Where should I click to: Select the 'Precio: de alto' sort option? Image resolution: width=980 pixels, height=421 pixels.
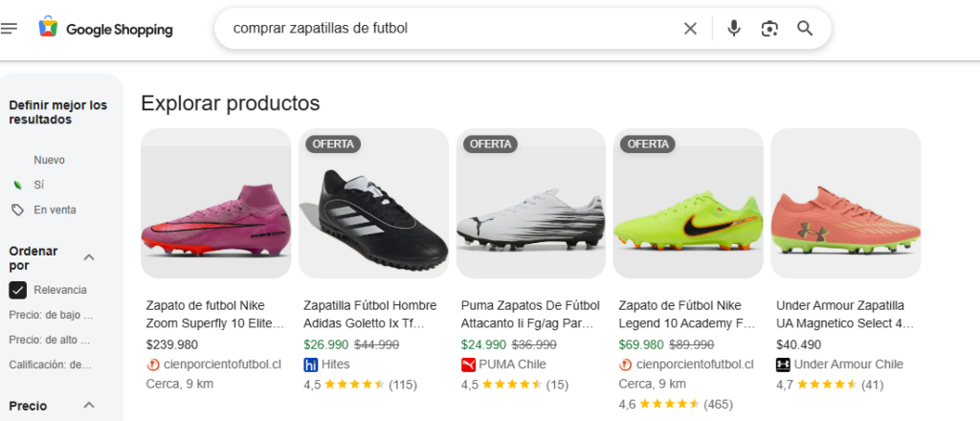(52, 339)
